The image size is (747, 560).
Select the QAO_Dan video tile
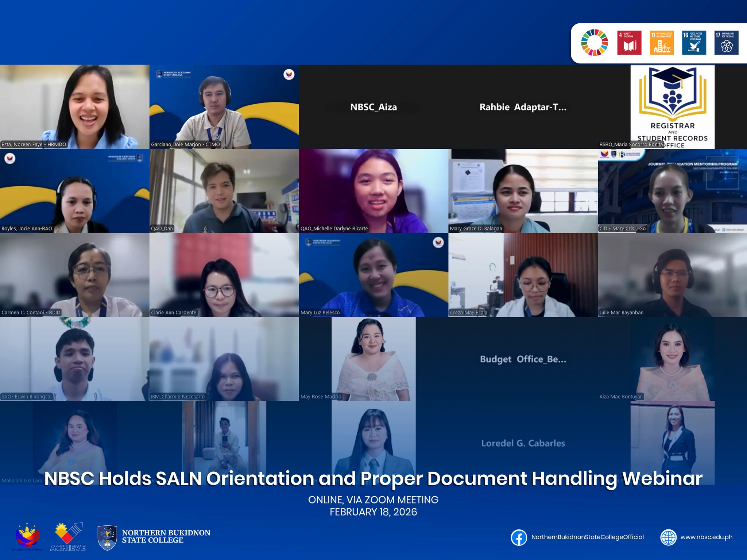(x=224, y=191)
